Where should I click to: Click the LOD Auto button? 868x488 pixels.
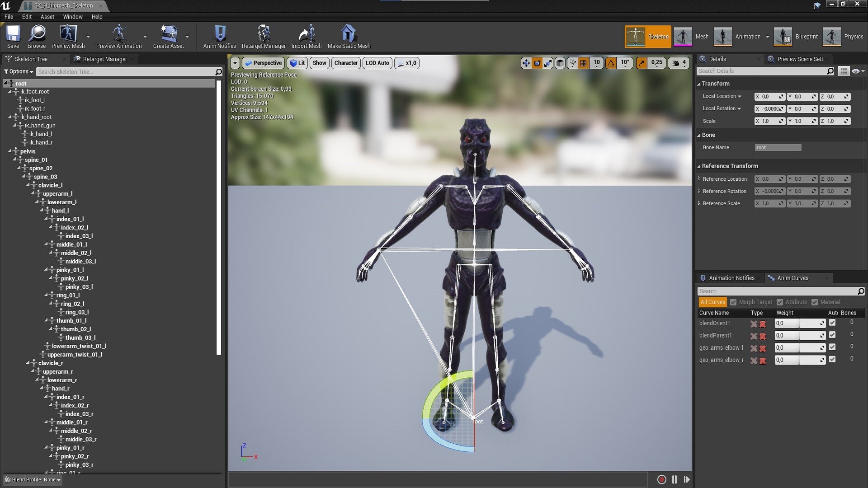(x=377, y=63)
